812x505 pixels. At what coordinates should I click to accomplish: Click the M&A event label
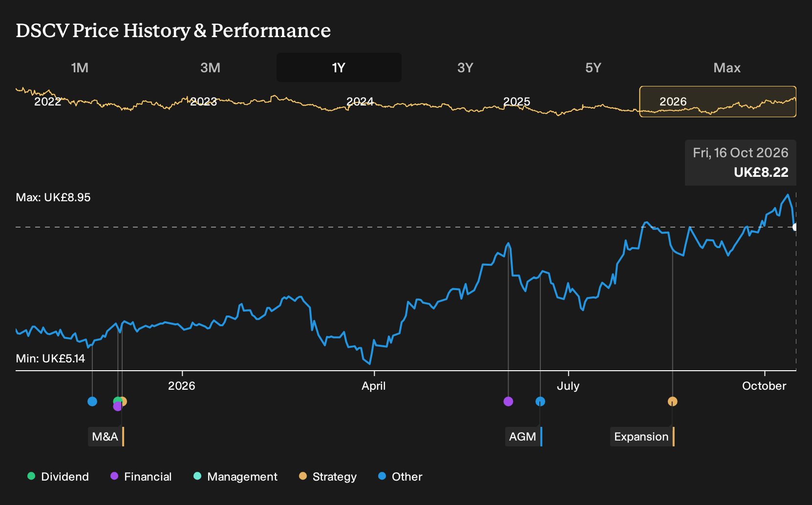click(x=106, y=437)
